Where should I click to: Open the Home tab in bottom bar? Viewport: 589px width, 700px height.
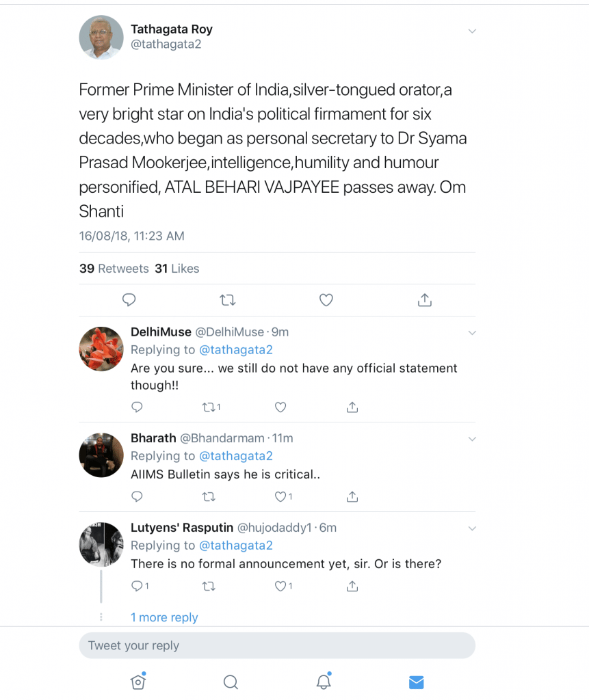click(138, 682)
